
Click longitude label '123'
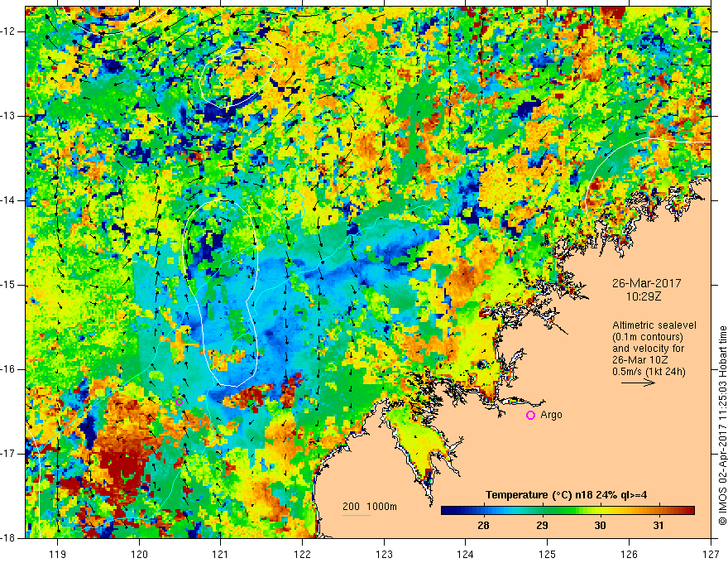384,554
